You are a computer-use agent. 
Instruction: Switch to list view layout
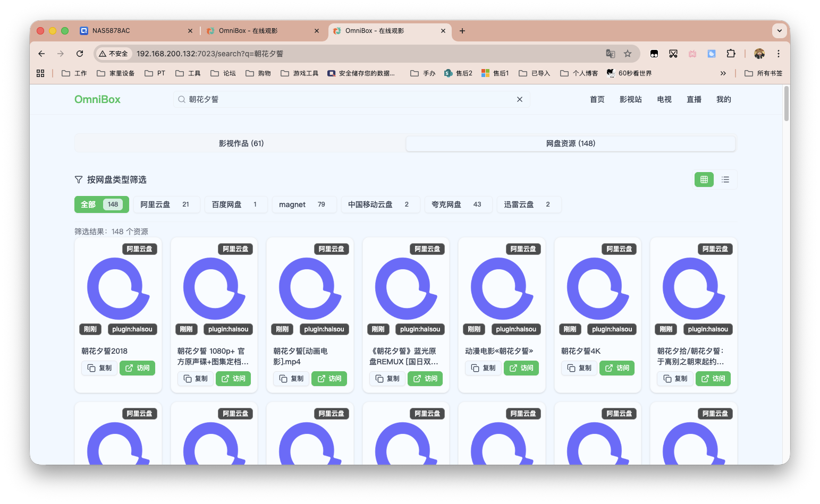725,180
